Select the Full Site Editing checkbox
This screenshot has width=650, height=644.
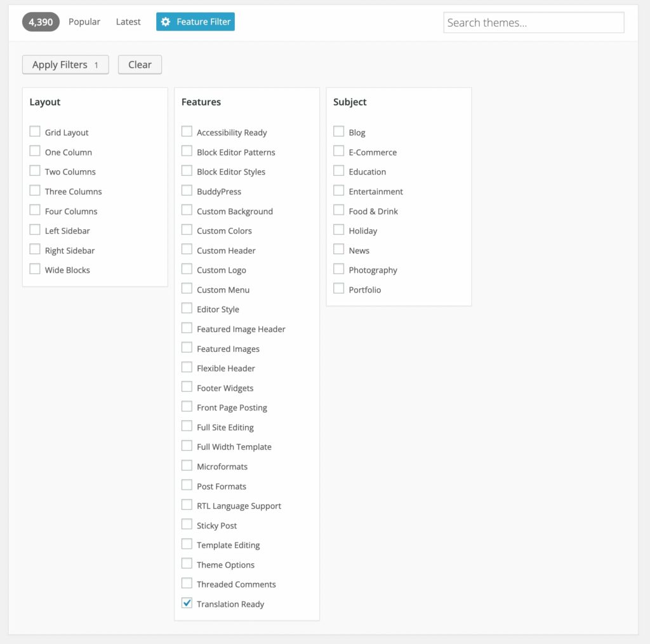187,426
